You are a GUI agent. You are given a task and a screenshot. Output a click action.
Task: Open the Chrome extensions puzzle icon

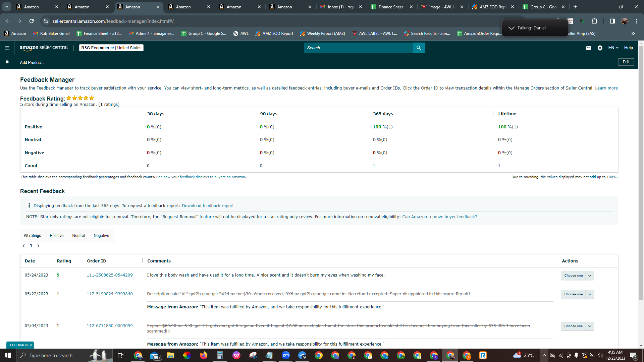point(594,21)
